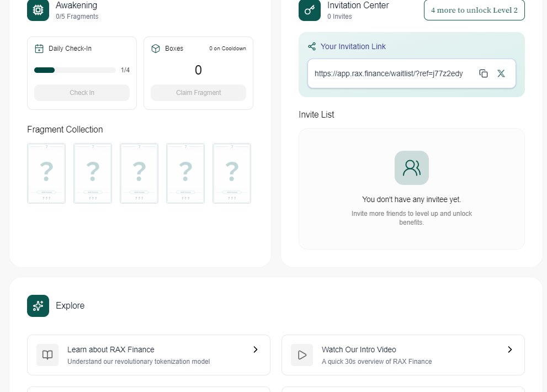This screenshot has height=392, width=547.
Task: Click the Awakening chip icon
Action: coord(38,10)
